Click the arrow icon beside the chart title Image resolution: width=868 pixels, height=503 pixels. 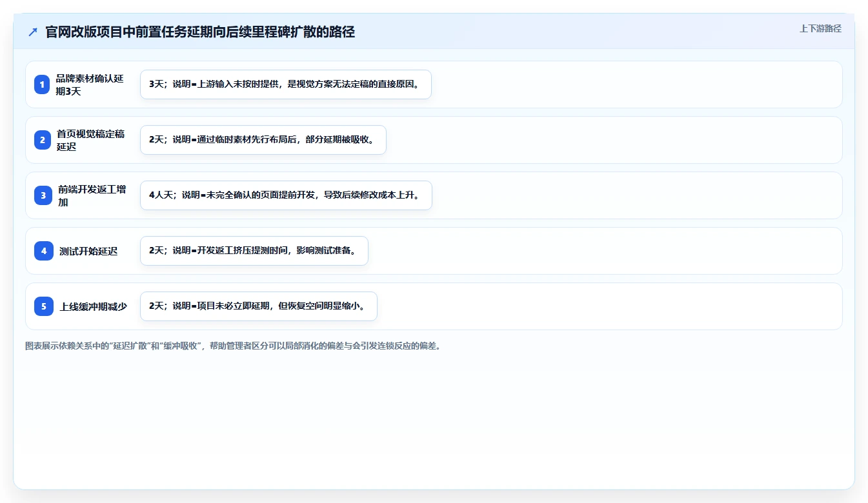33,32
